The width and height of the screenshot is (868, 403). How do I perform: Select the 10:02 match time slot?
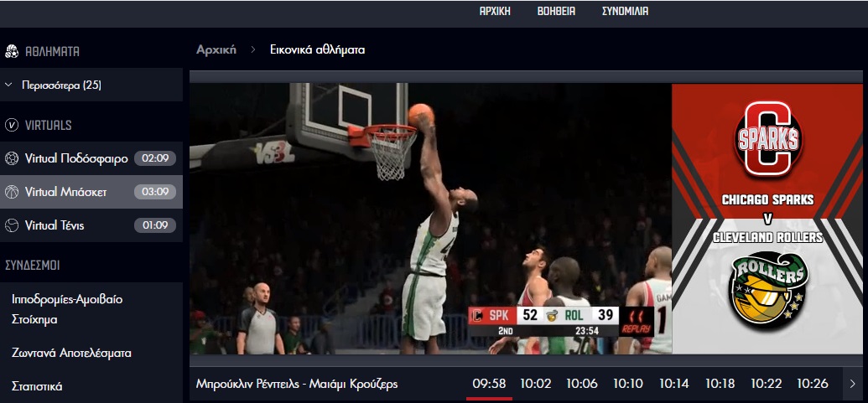pyautogui.click(x=535, y=384)
